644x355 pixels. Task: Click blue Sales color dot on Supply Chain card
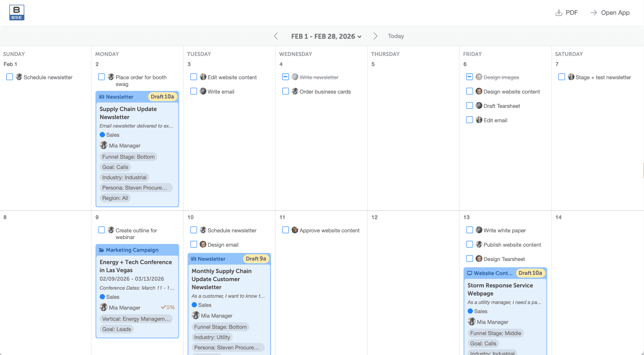click(102, 135)
